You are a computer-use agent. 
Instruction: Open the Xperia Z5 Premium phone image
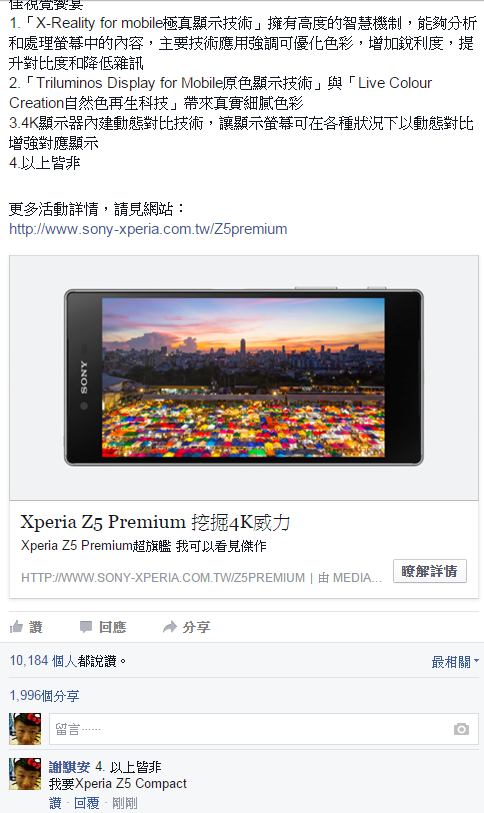244,377
